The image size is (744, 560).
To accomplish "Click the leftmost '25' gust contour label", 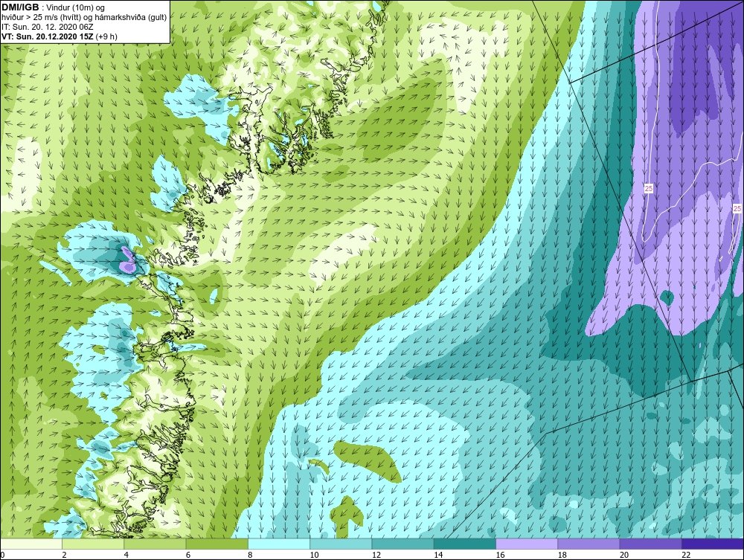I will 649,189.
